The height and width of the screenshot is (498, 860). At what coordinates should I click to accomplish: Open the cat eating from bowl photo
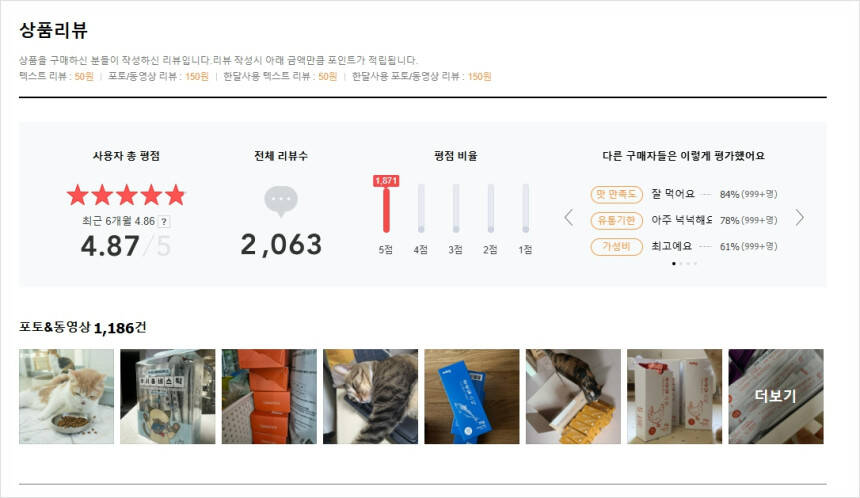(66, 396)
